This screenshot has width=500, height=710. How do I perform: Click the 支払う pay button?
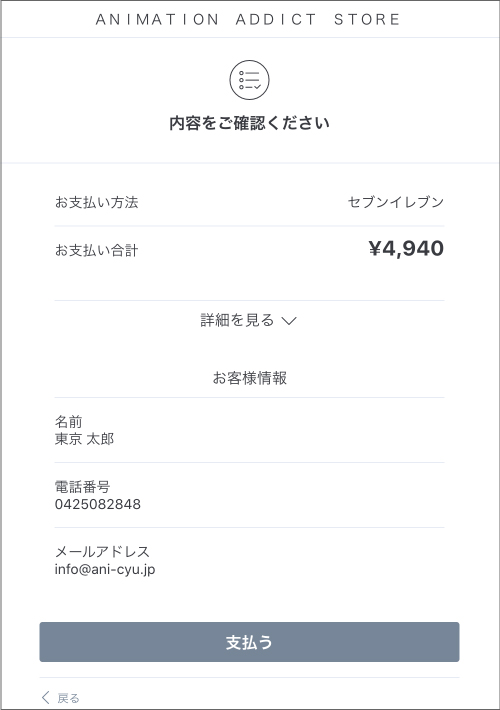coord(250,642)
